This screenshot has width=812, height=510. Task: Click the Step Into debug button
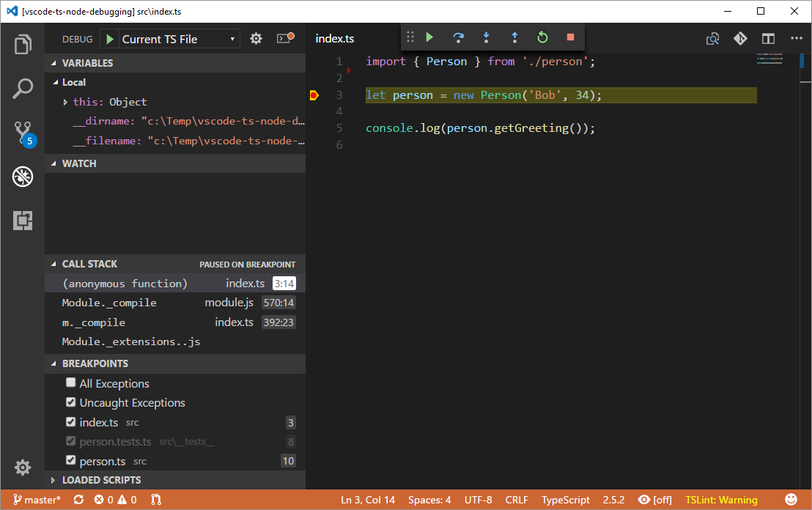(486, 37)
